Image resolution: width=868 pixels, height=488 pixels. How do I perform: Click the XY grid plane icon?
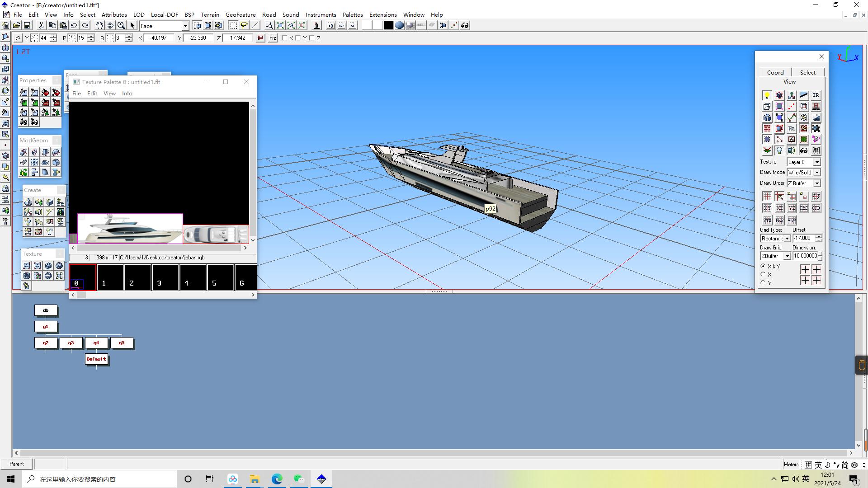click(x=767, y=208)
